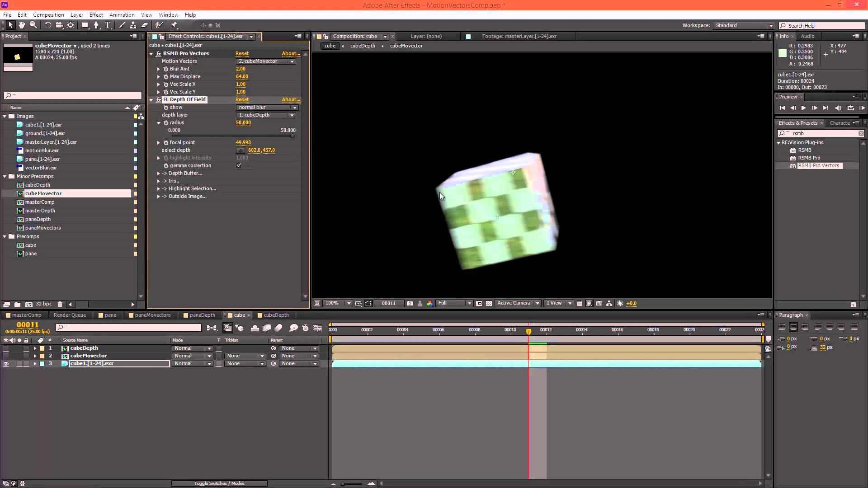Select the Type tool
Screen dimensions: 868x488
[108, 25]
